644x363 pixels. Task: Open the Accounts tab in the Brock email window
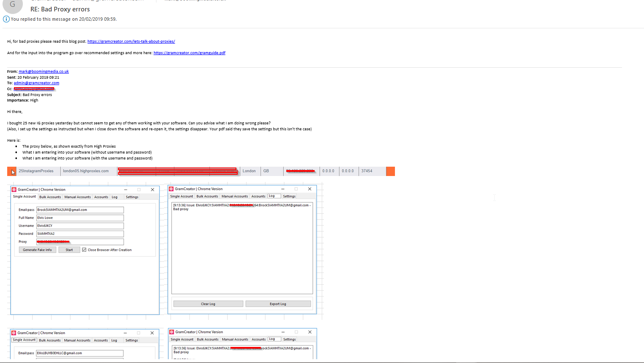click(101, 197)
